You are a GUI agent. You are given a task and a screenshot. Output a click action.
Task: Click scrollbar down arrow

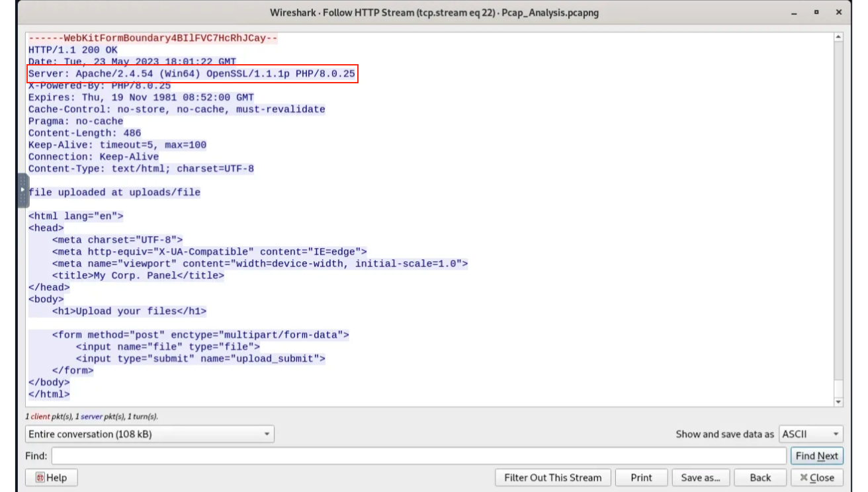pos(840,401)
